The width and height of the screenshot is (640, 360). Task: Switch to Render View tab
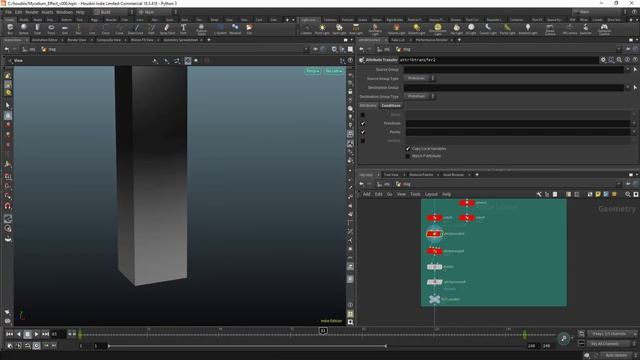[x=77, y=40]
